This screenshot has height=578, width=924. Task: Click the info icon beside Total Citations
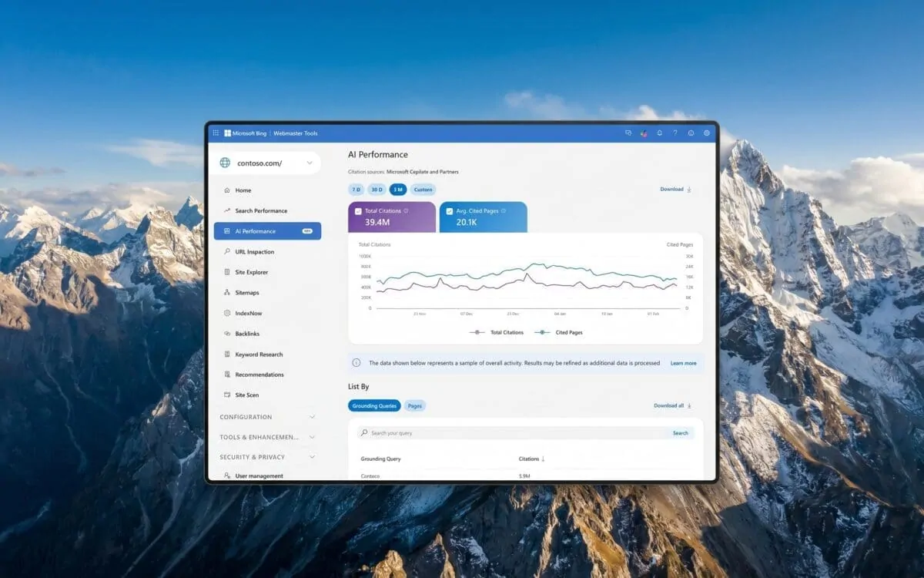click(x=406, y=210)
